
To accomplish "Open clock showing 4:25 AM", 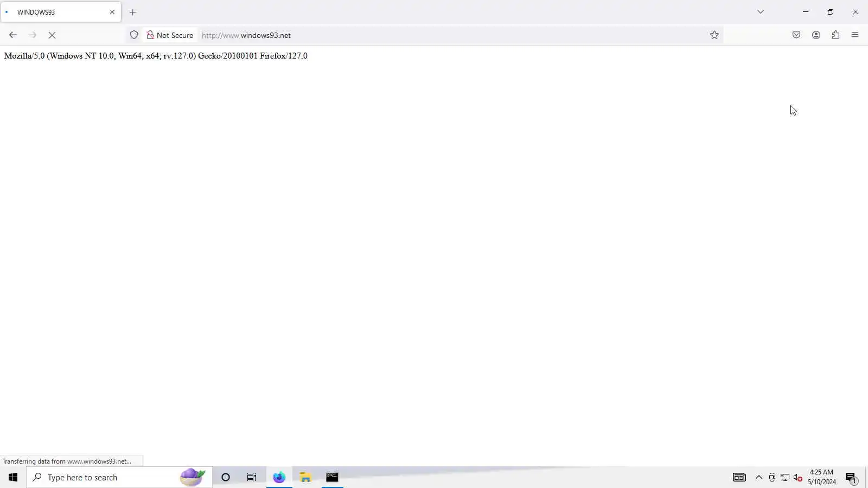I will pyautogui.click(x=821, y=477).
